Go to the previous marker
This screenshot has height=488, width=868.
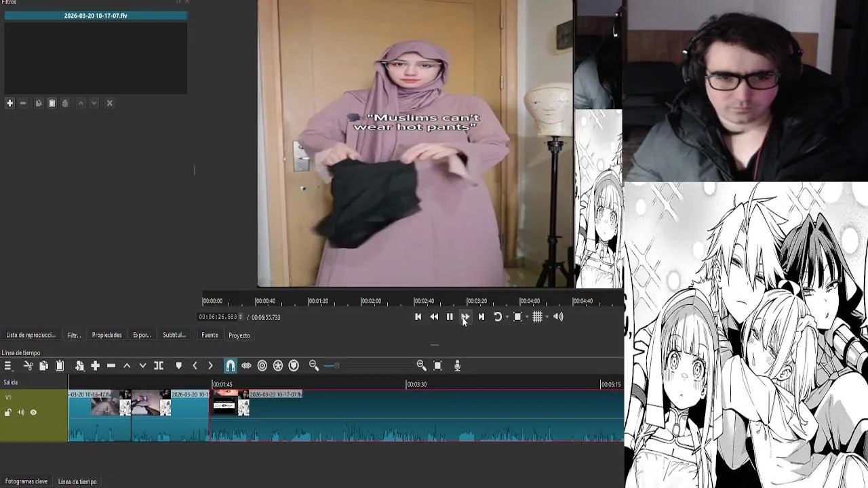pos(195,365)
